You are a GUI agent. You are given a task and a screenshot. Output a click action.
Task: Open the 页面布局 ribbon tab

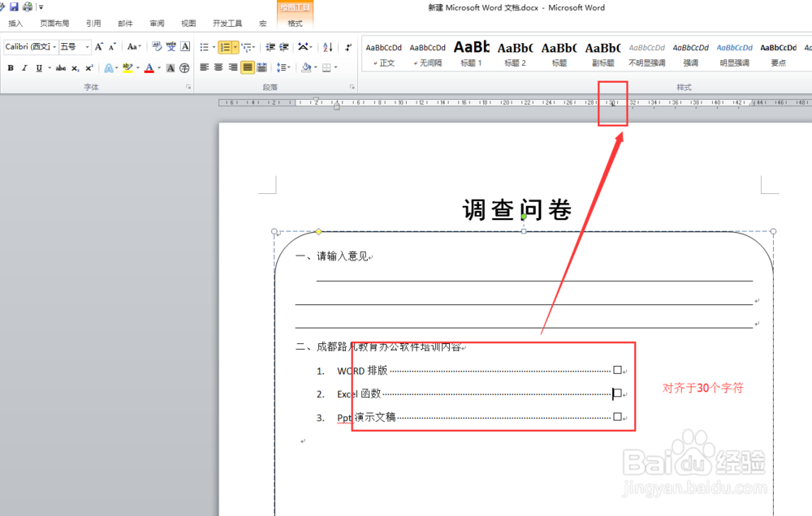tap(54, 23)
